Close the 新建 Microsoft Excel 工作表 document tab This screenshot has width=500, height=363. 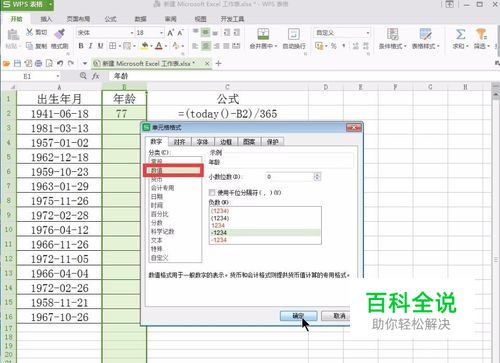(x=207, y=63)
